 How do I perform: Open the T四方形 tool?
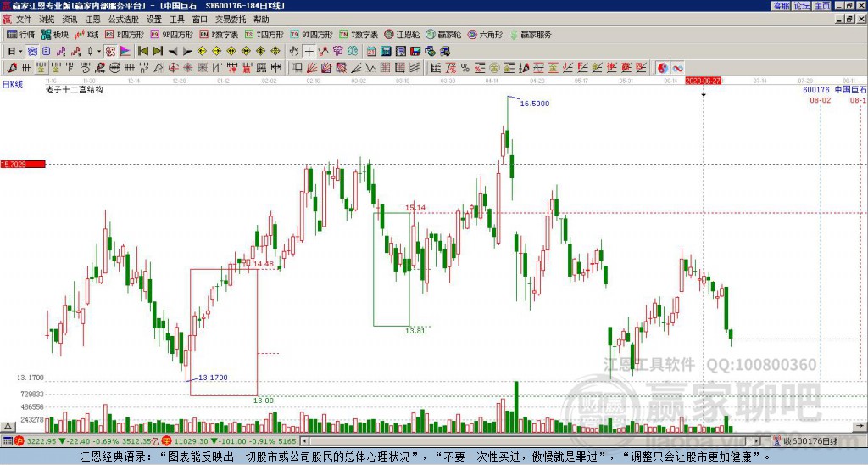(264, 34)
